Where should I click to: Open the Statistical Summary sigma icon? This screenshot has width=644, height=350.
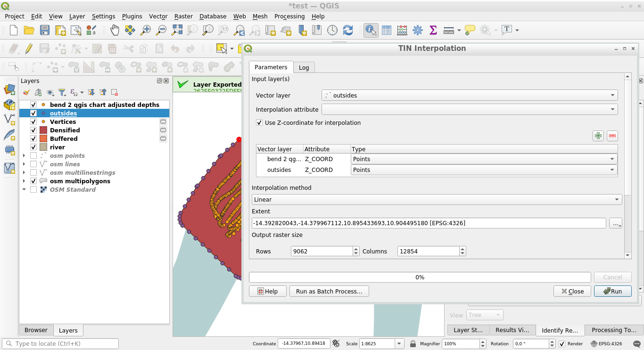[x=433, y=30]
